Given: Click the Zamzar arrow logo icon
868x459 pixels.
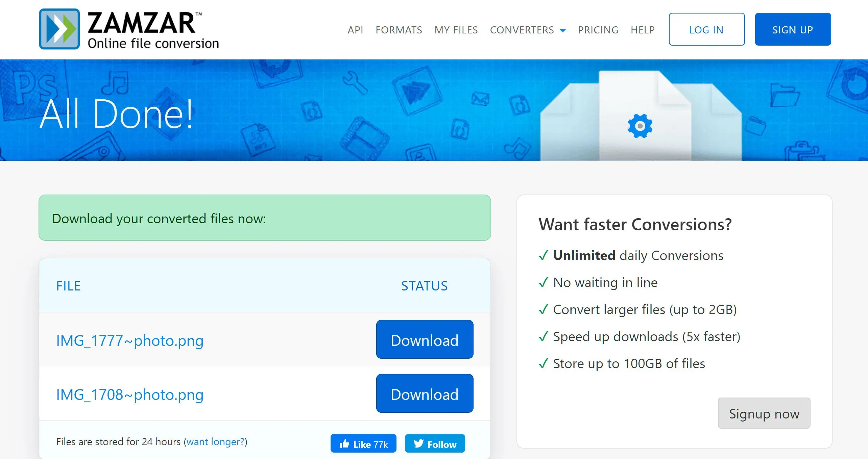Looking at the screenshot, I should [x=59, y=29].
